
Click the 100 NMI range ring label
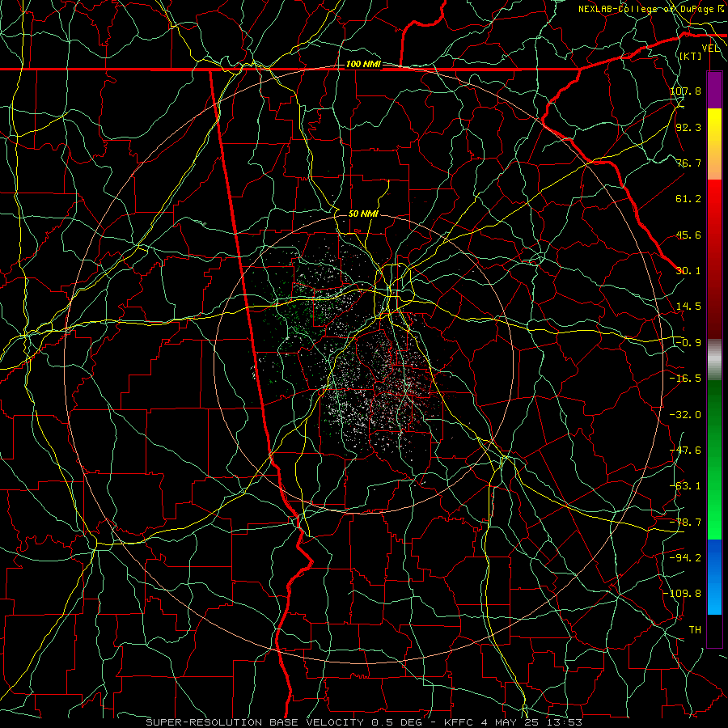pos(363,64)
